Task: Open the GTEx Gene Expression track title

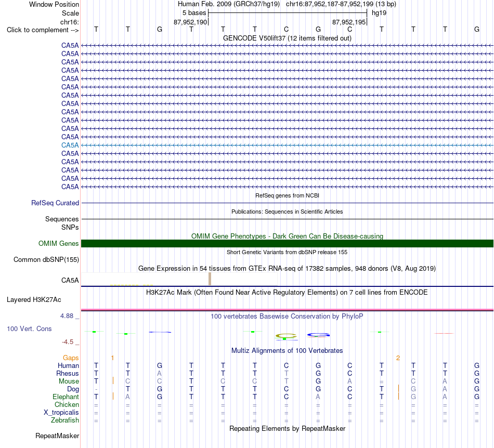Action: point(287,269)
